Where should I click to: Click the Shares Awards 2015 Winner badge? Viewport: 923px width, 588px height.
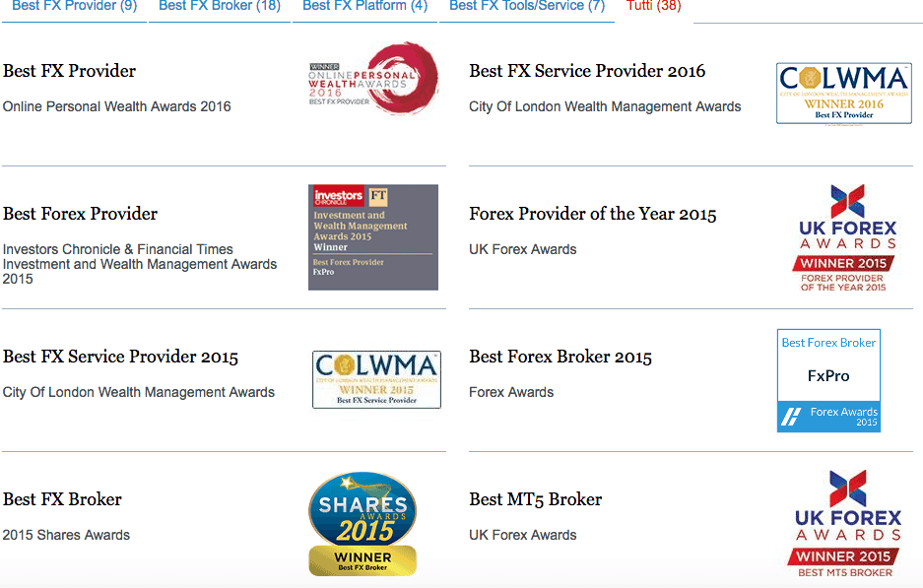pos(363,523)
